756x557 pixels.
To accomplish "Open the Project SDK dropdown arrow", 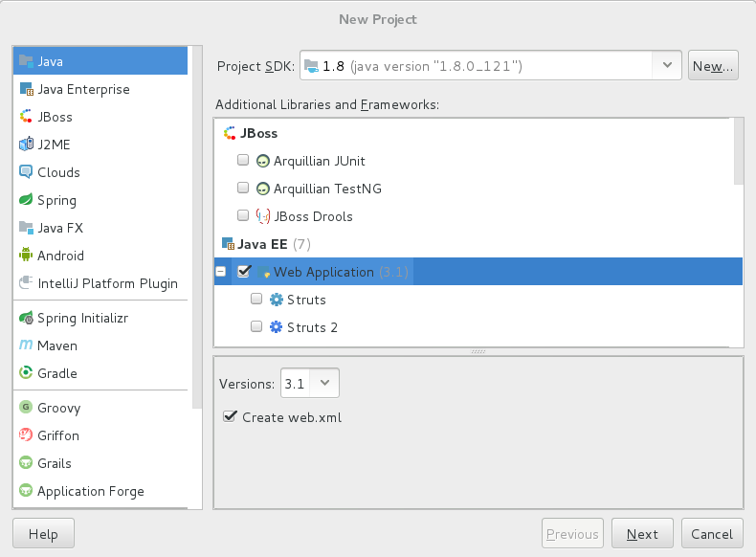I will [x=667, y=65].
